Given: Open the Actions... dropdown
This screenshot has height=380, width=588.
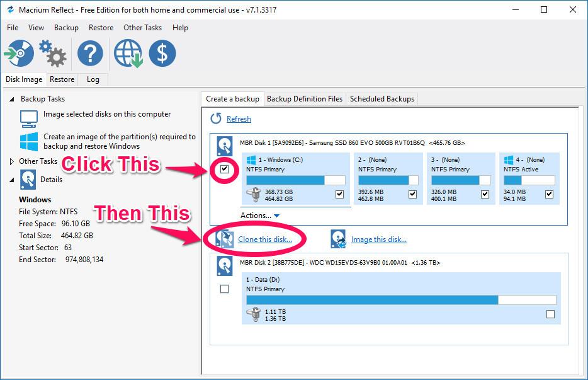Looking at the screenshot, I should point(260,216).
